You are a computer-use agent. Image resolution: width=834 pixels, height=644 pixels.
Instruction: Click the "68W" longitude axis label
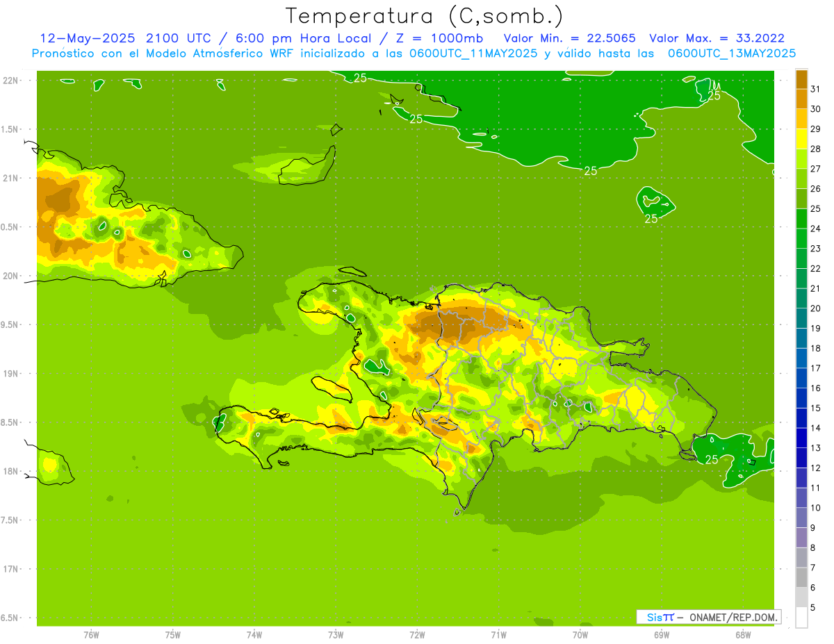743,634
